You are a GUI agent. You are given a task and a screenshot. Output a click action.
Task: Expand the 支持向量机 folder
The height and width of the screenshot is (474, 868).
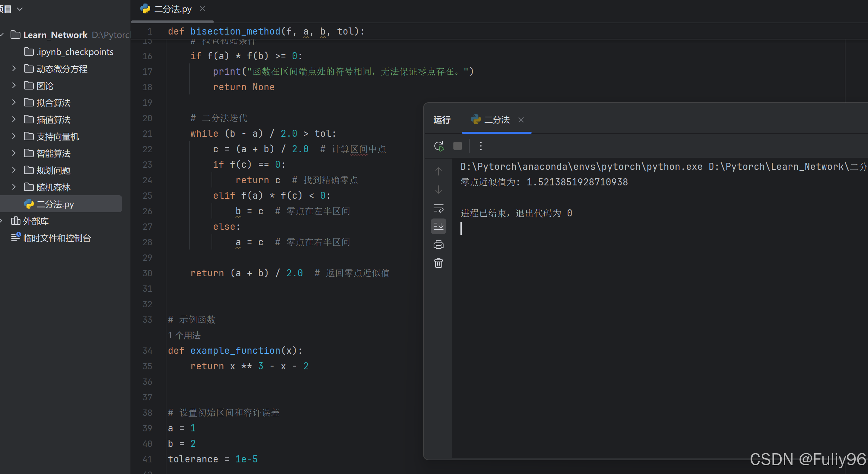pyautogui.click(x=14, y=136)
